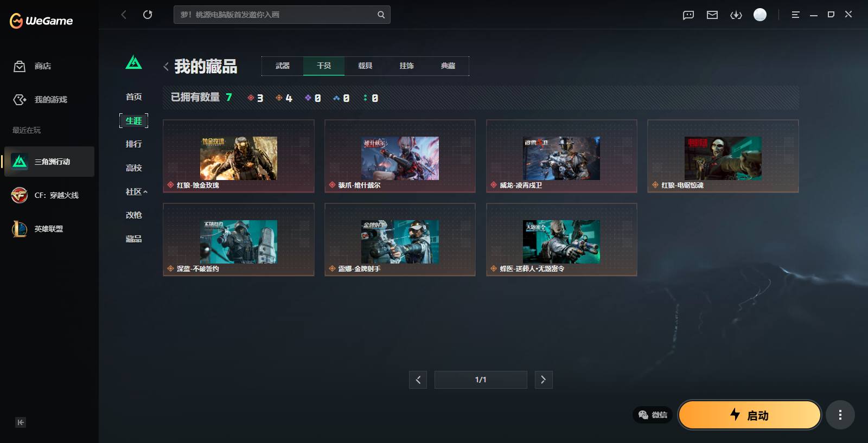Viewport: 868px width, 443px height.
Task: Click the green Delta Force game logo
Action: [x=133, y=63]
